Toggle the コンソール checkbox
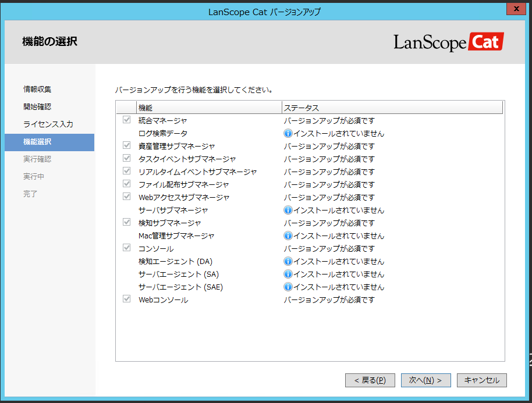This screenshot has width=532, height=403. [x=126, y=248]
